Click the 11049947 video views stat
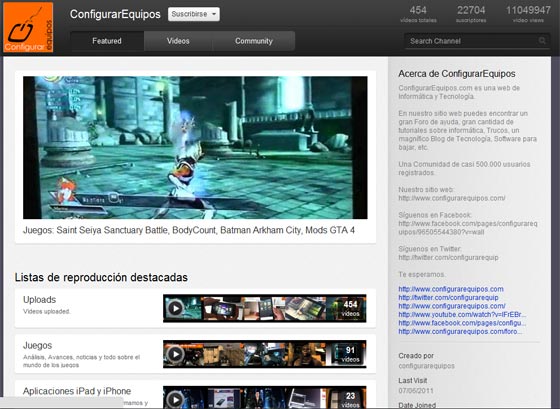The height and width of the screenshot is (409, 560). click(528, 14)
